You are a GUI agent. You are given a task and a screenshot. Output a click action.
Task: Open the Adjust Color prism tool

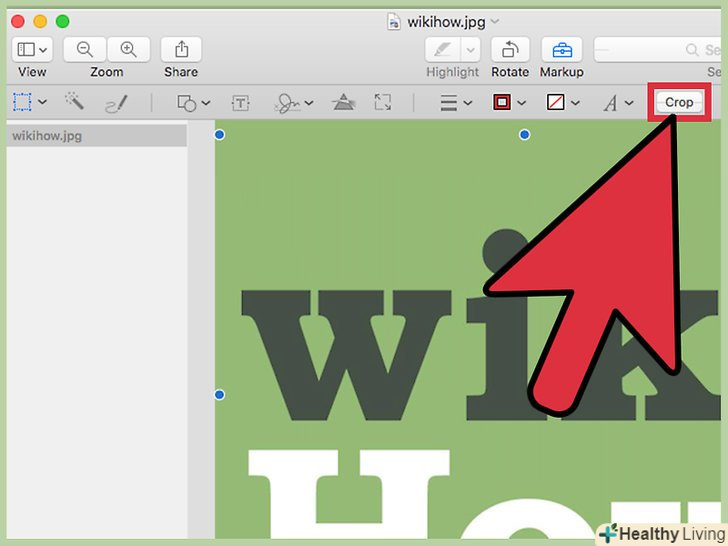[x=343, y=102]
